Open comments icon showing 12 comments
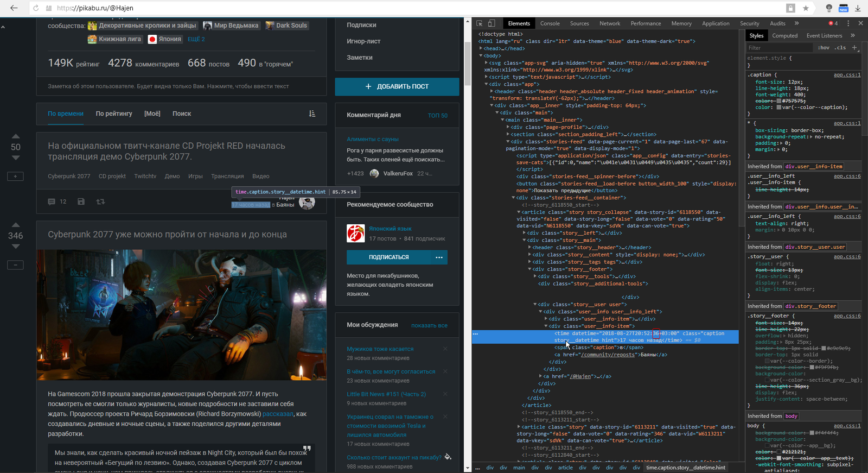The width and height of the screenshot is (868, 473). click(52, 201)
